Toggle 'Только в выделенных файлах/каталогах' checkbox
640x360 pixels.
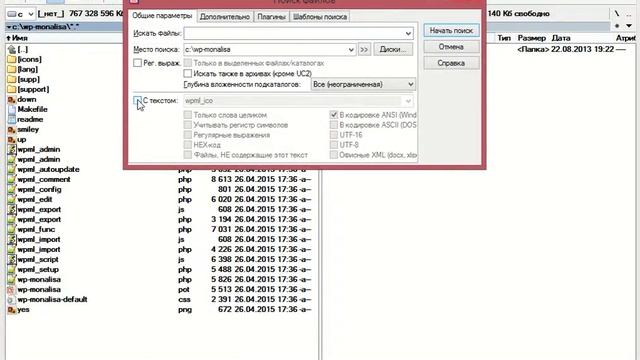click(188, 63)
